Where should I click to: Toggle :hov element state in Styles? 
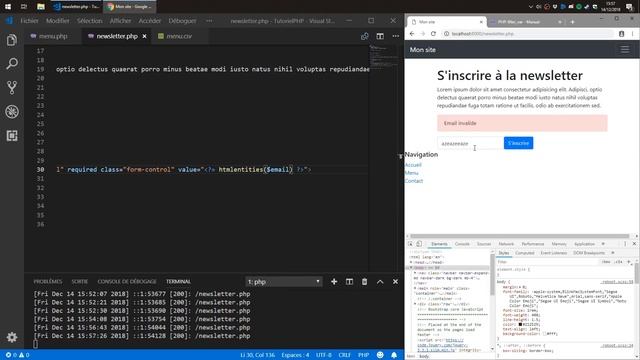[x=606, y=262]
